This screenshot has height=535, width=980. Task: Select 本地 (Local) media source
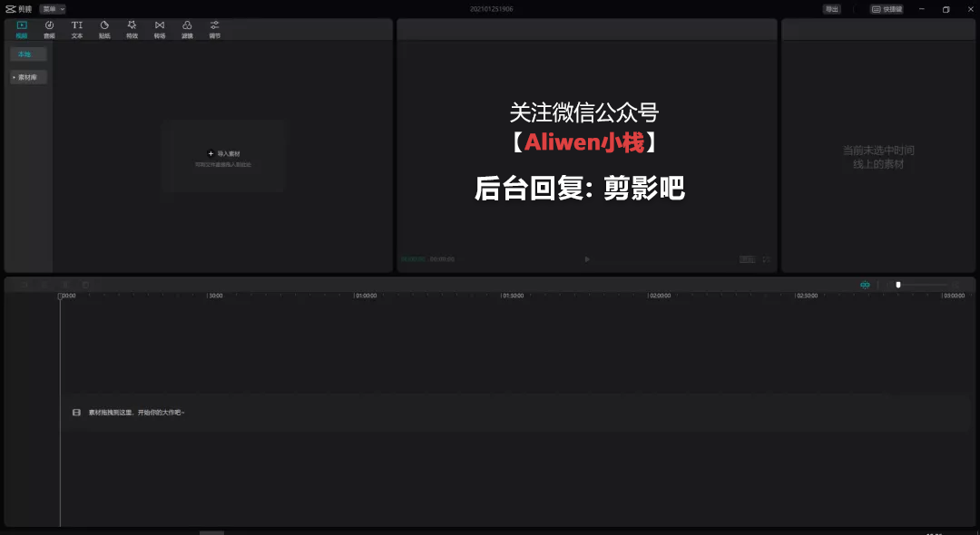coord(28,54)
